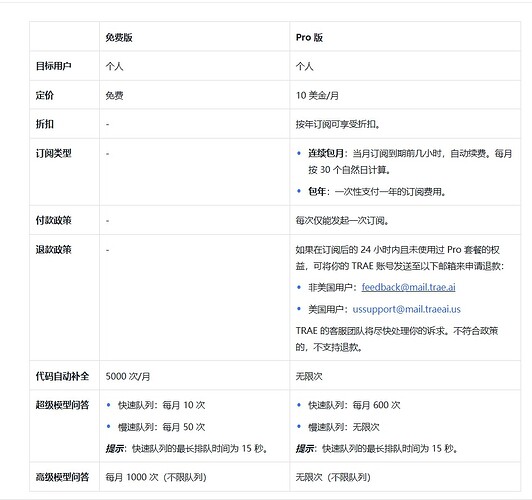Click the 订阅类型 row label
Viewport: 532px width, 500px height.
pos(54,153)
